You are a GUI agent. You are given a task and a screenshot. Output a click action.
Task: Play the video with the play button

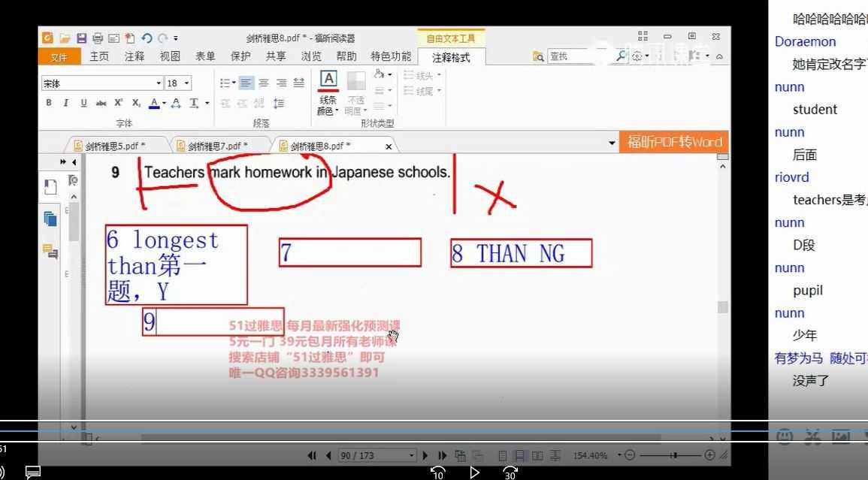pyautogui.click(x=474, y=472)
